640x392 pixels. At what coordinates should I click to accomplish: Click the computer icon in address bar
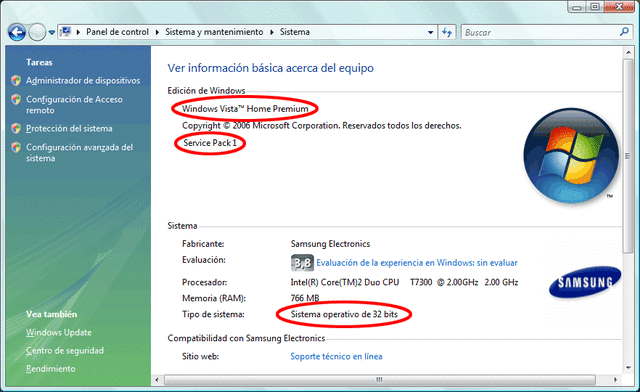point(65,32)
